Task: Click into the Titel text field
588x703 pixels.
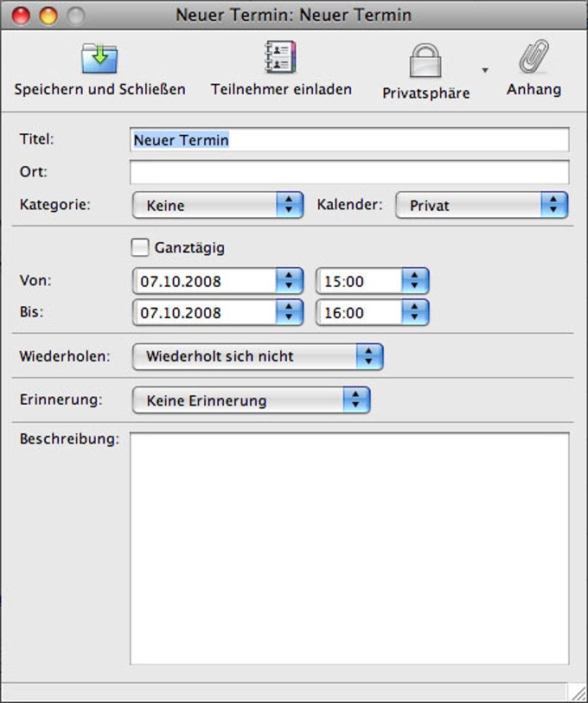Action: [x=349, y=140]
